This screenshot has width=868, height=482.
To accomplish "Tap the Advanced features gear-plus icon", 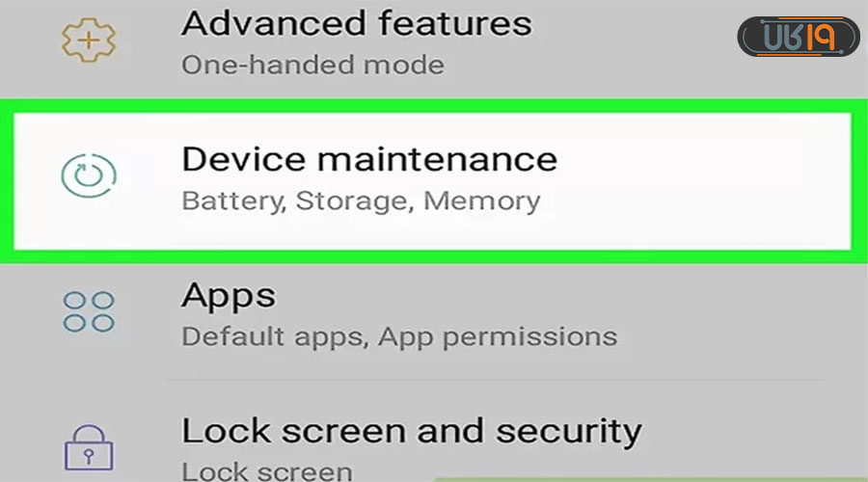I will pos(88,40).
